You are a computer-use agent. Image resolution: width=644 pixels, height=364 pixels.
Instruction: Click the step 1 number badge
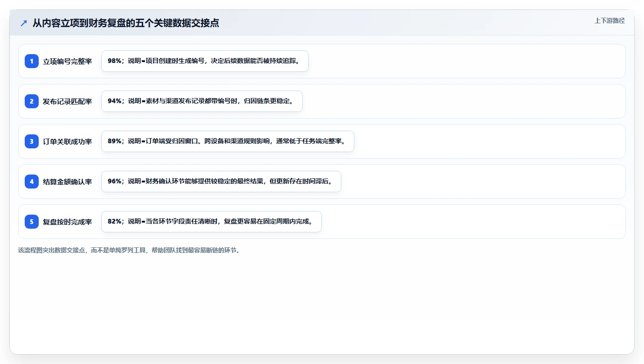pyautogui.click(x=32, y=61)
